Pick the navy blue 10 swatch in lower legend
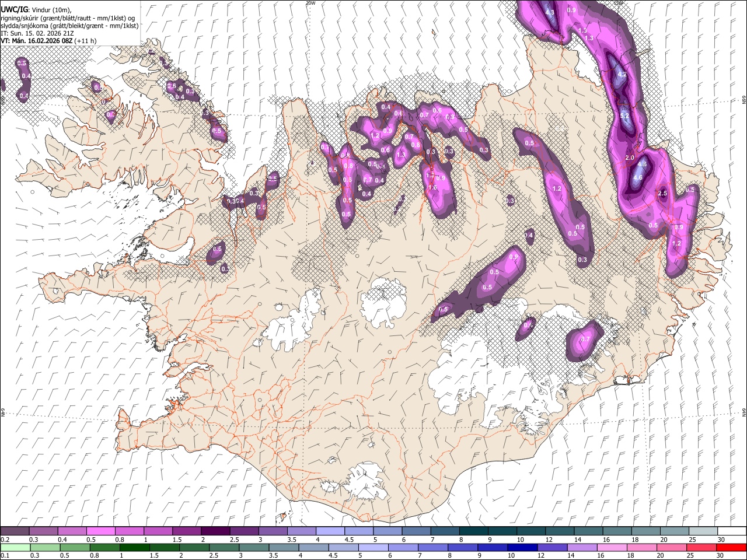 point(521,547)
